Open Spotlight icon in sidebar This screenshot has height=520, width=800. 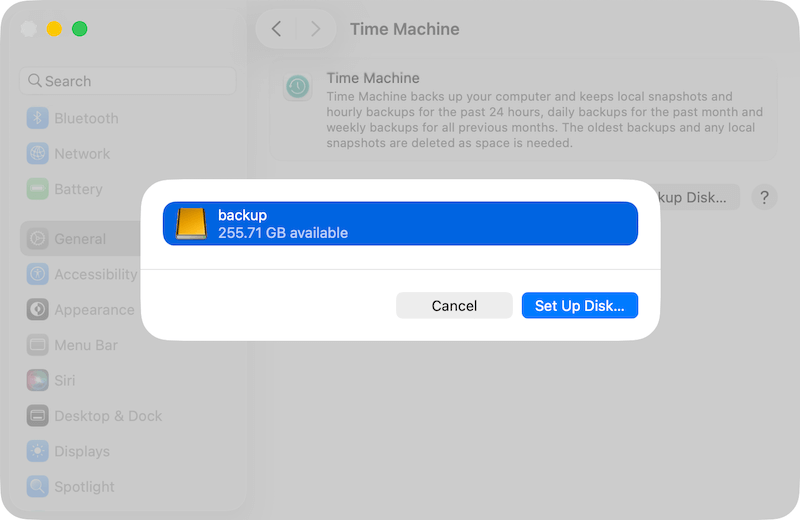pos(37,486)
